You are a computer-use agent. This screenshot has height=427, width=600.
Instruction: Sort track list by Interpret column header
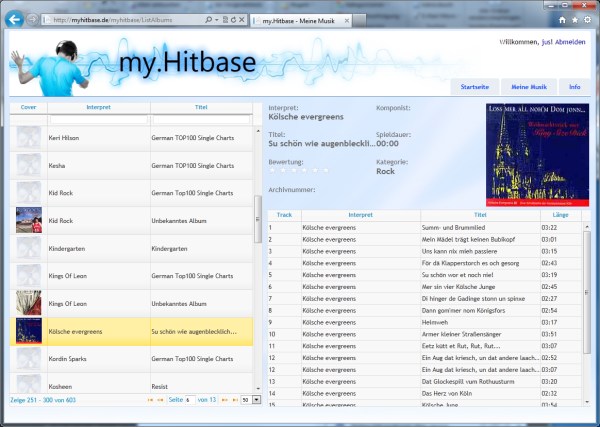pos(360,215)
